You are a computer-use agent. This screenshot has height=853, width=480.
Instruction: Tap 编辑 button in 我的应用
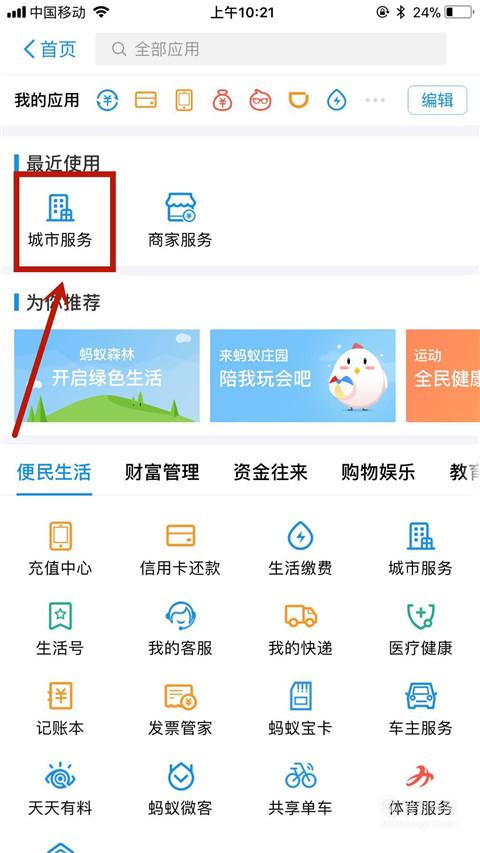click(x=438, y=100)
